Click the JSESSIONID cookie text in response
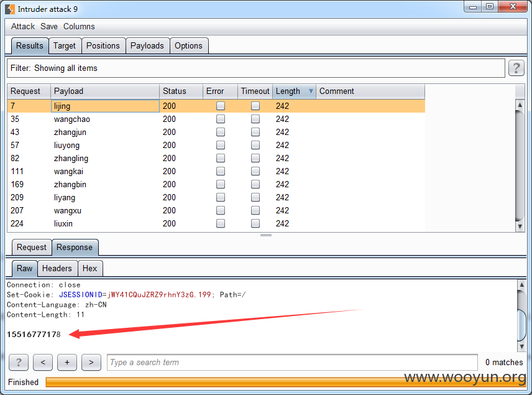This screenshot has height=395, width=532. [81, 295]
